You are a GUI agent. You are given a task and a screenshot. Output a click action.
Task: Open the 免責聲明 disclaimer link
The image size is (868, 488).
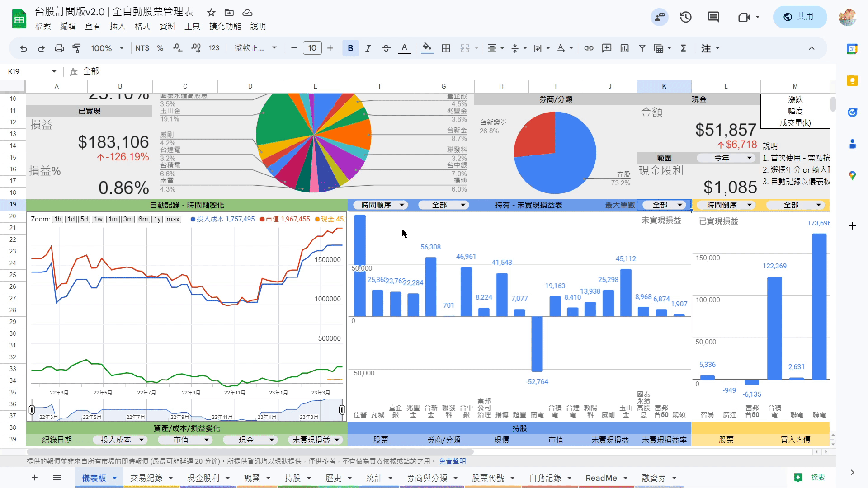[452, 461]
